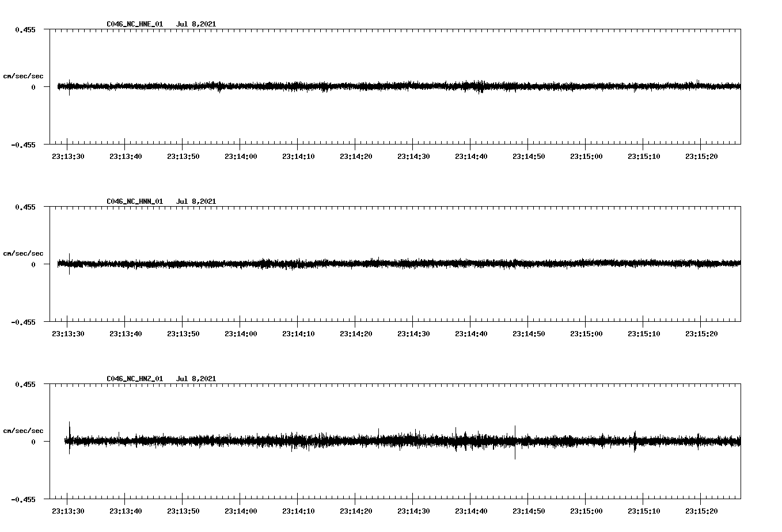Click the spike near 23:15:05 on HNZ trace

pyautogui.click(x=635, y=440)
